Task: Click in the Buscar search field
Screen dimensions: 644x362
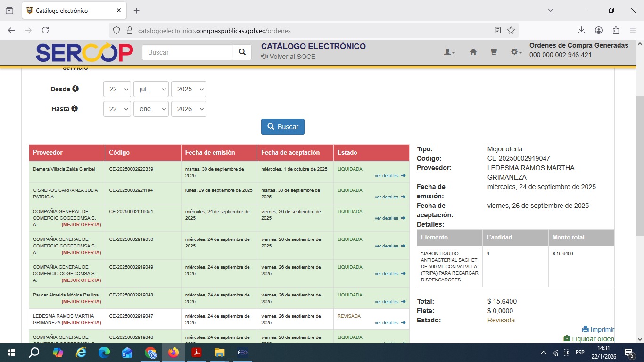Action: (188, 52)
